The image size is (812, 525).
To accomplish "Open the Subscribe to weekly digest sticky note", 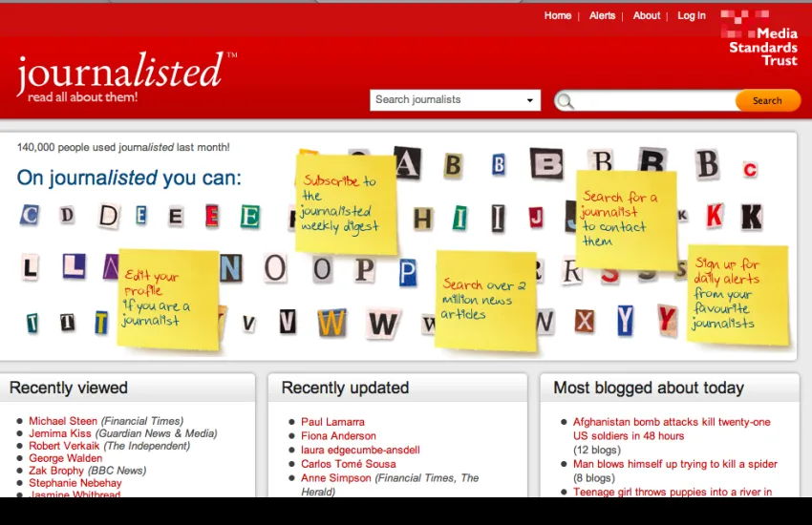I will (x=346, y=203).
